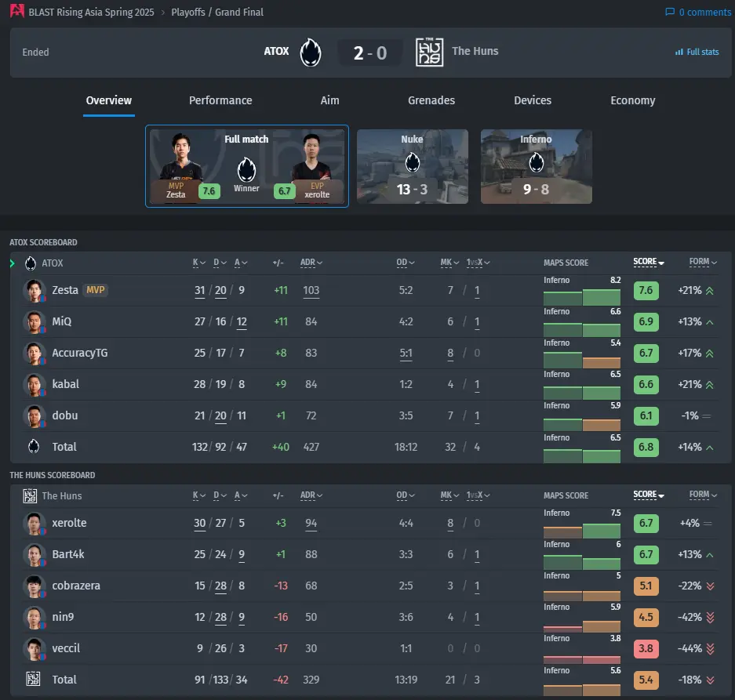Click cobrazera's player avatar
Image resolution: width=735 pixels, height=700 pixels.
35,586
